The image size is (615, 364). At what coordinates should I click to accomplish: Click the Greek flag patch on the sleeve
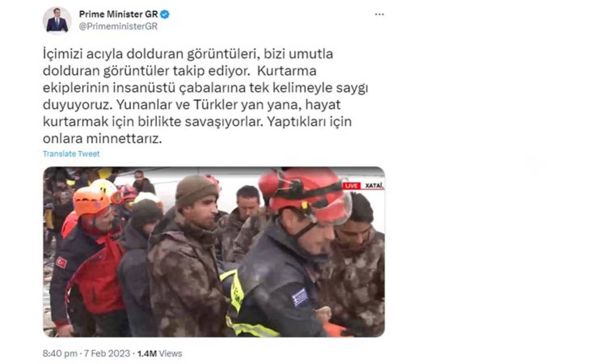[x=300, y=297]
